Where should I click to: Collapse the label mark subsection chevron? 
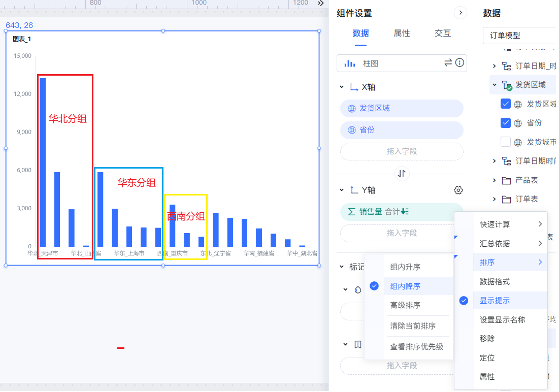[x=345, y=345]
